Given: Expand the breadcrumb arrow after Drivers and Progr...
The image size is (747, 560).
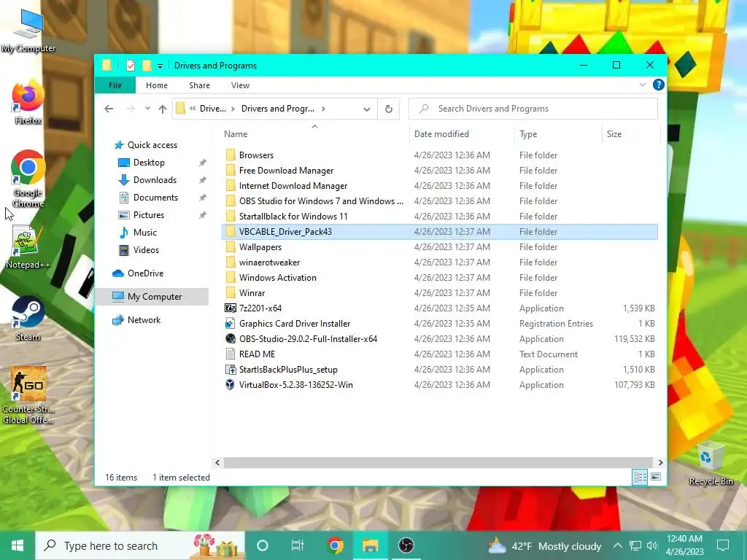Looking at the screenshot, I should [323, 109].
